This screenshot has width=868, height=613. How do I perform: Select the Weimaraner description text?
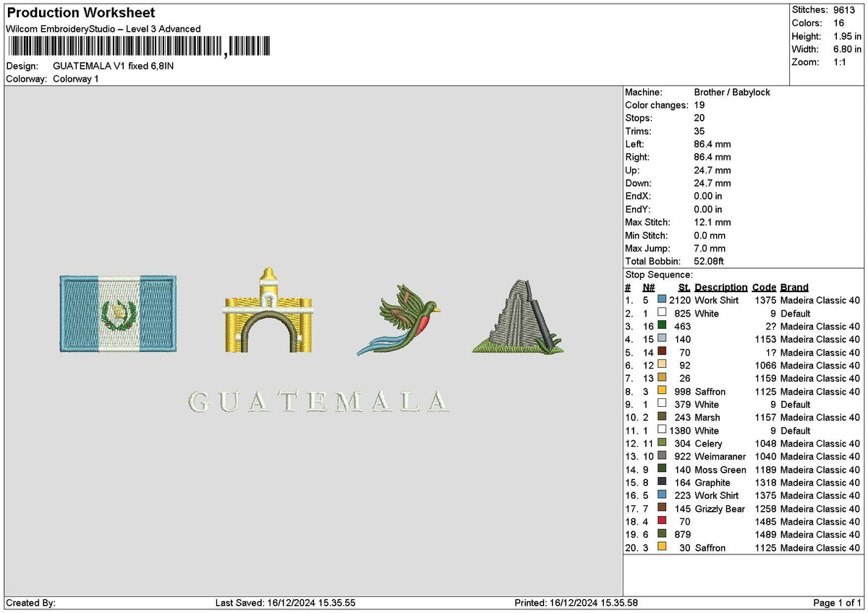(720, 456)
